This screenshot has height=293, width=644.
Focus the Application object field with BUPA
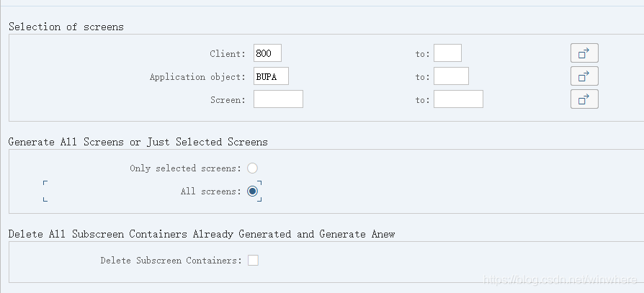[x=271, y=76]
